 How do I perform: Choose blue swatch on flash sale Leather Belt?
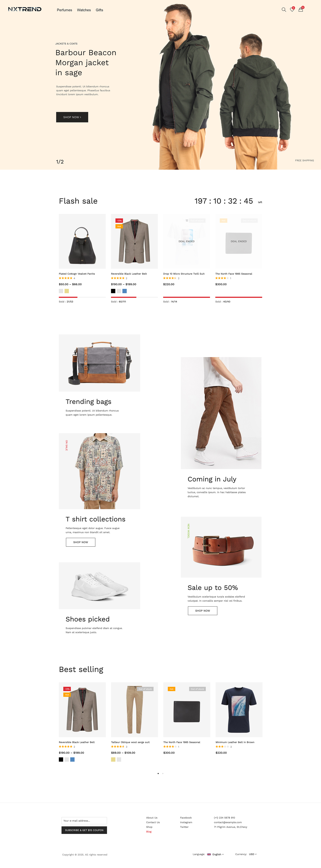(124, 291)
